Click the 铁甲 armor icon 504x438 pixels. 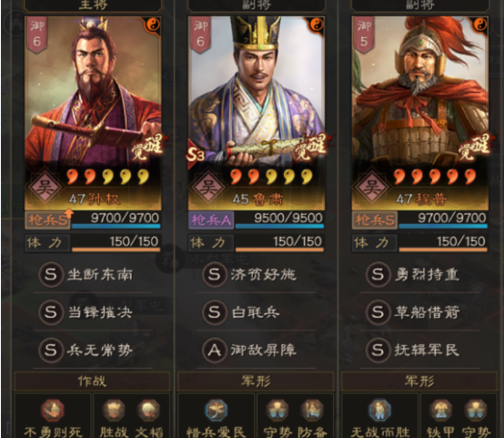pyautogui.click(x=441, y=411)
